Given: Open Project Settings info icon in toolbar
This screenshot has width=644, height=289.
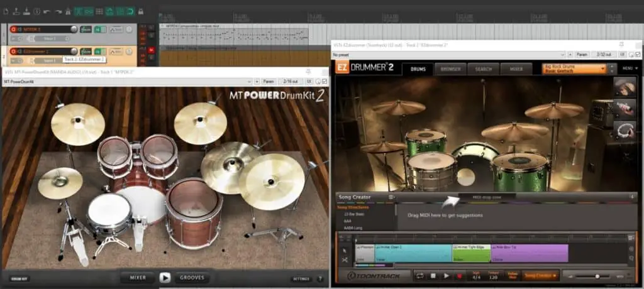Looking at the screenshot, I should pyautogui.click(x=37, y=11).
